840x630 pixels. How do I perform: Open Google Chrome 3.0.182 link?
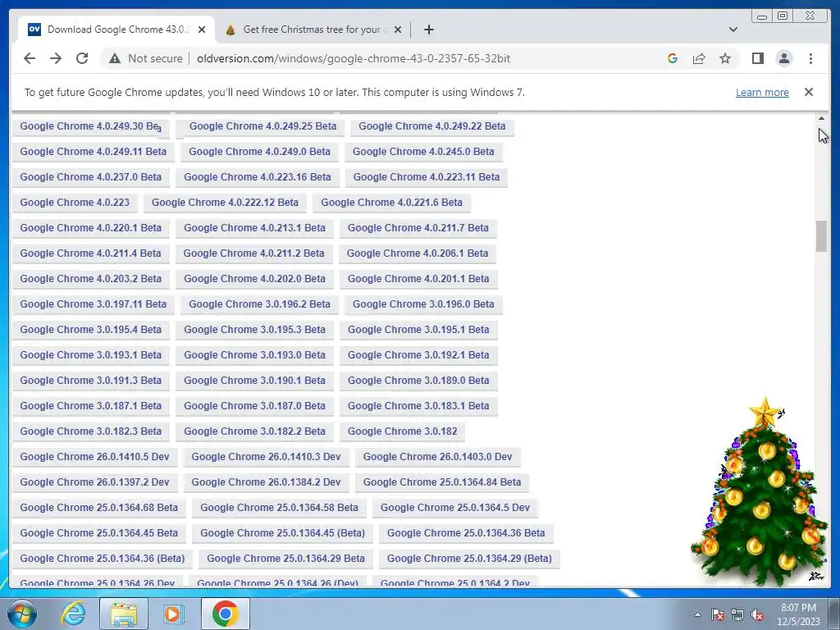tap(402, 431)
